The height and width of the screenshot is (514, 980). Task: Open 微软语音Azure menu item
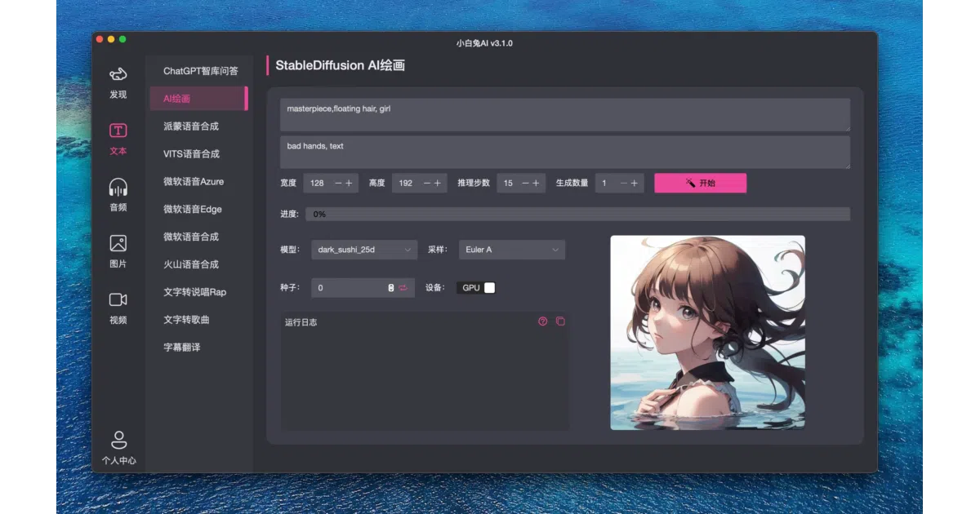tap(194, 182)
